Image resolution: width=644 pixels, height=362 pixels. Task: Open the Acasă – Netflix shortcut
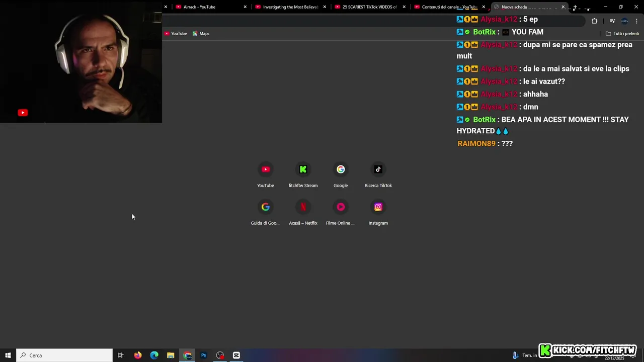[303, 213]
